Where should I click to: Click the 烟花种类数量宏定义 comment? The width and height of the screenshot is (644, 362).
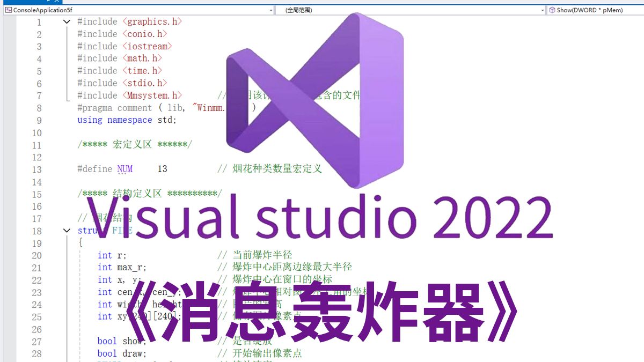[x=269, y=169]
